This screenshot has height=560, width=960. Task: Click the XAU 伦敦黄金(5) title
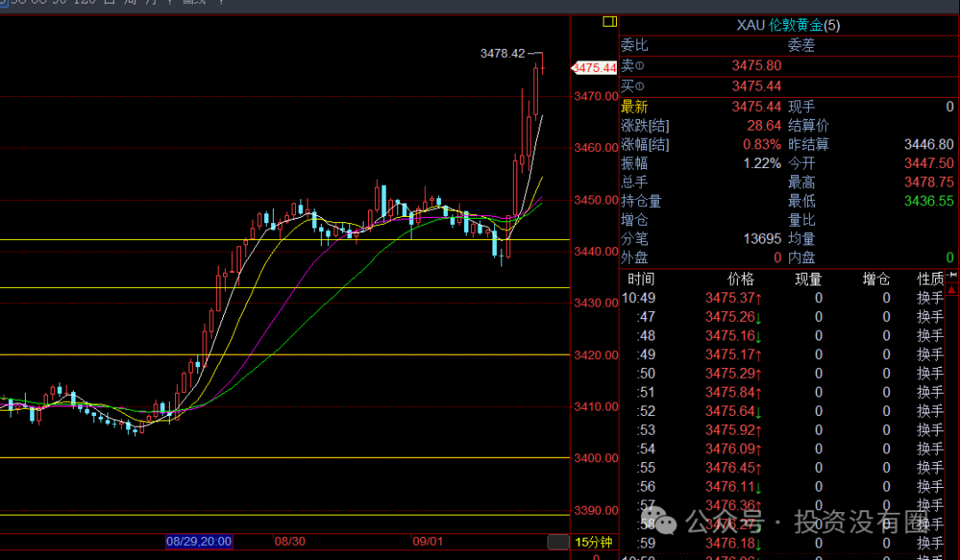point(788,25)
